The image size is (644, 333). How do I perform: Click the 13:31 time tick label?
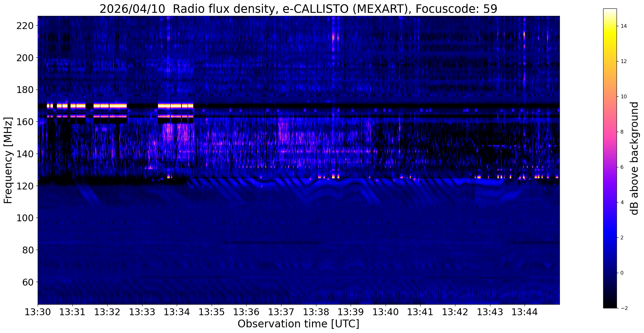point(73,312)
